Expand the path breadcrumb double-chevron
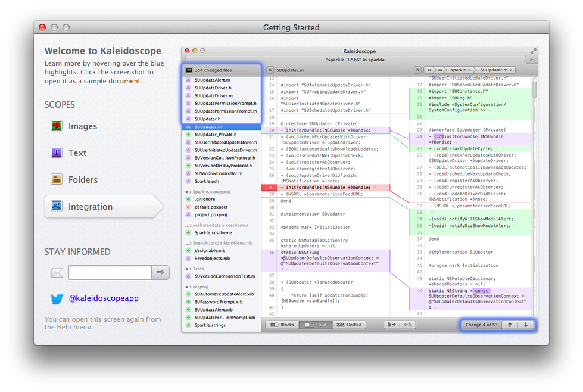Image resolution: width=583 pixels, height=392 pixels. click(x=429, y=70)
